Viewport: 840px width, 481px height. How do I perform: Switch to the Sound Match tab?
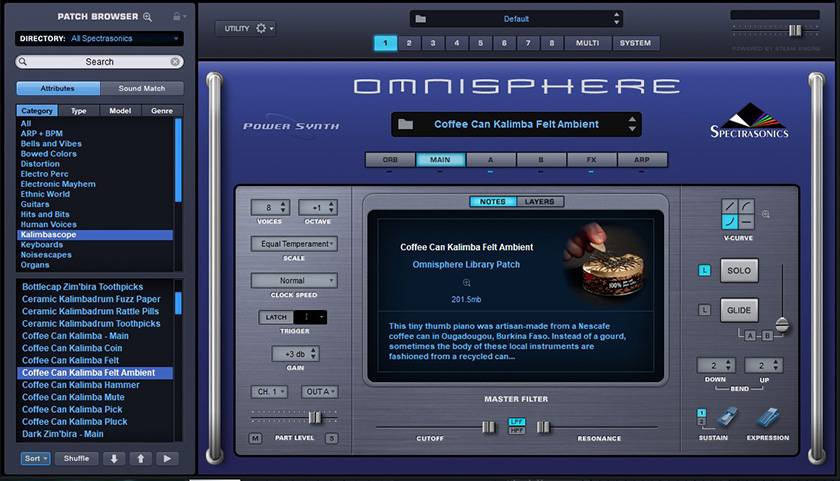pos(142,88)
